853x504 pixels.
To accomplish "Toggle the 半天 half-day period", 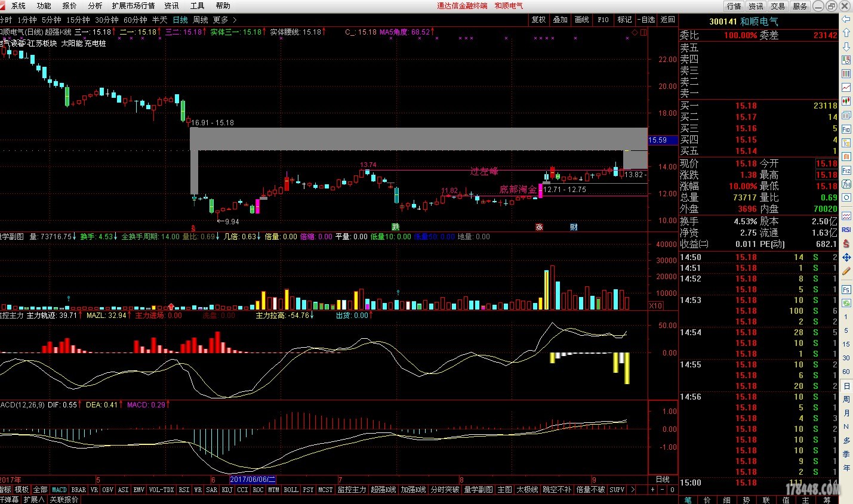I will pos(159,20).
